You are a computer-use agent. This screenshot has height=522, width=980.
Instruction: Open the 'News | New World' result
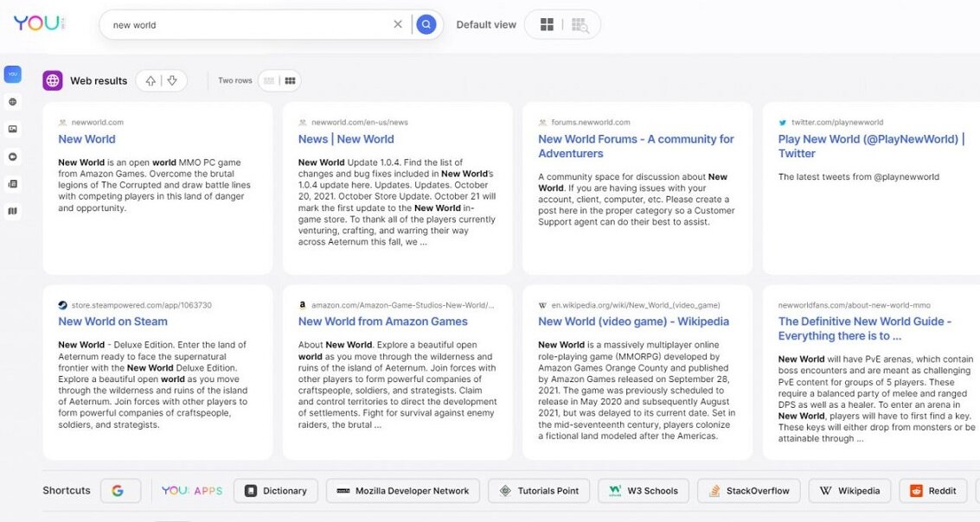coord(346,139)
